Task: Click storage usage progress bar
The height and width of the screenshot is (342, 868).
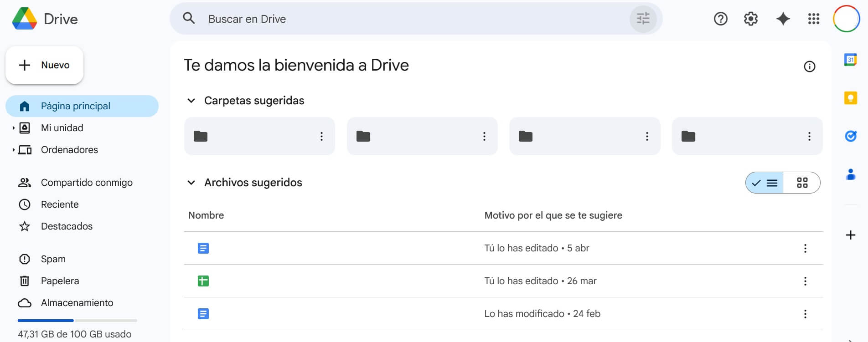Action: point(77,321)
